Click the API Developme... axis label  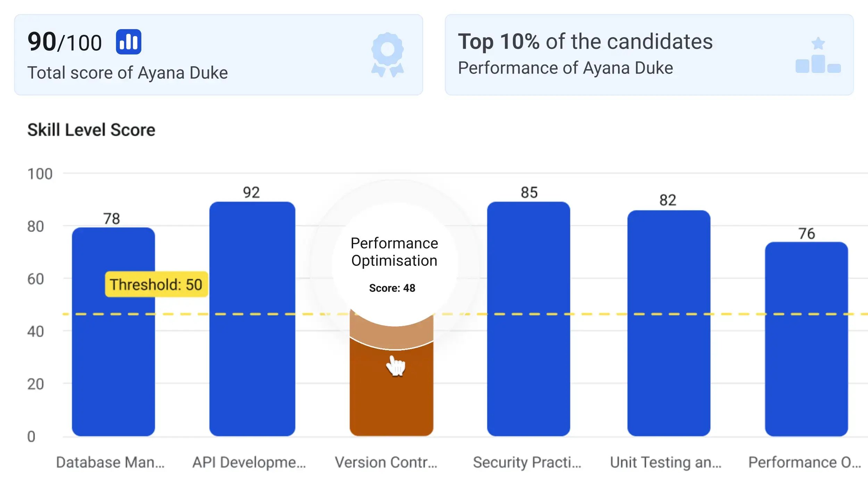(x=249, y=462)
